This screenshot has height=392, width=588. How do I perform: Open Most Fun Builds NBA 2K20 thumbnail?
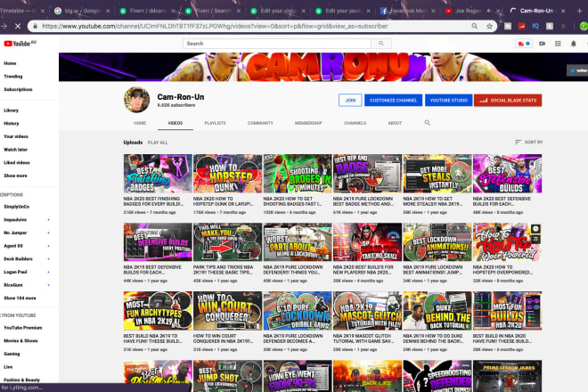coord(508,311)
